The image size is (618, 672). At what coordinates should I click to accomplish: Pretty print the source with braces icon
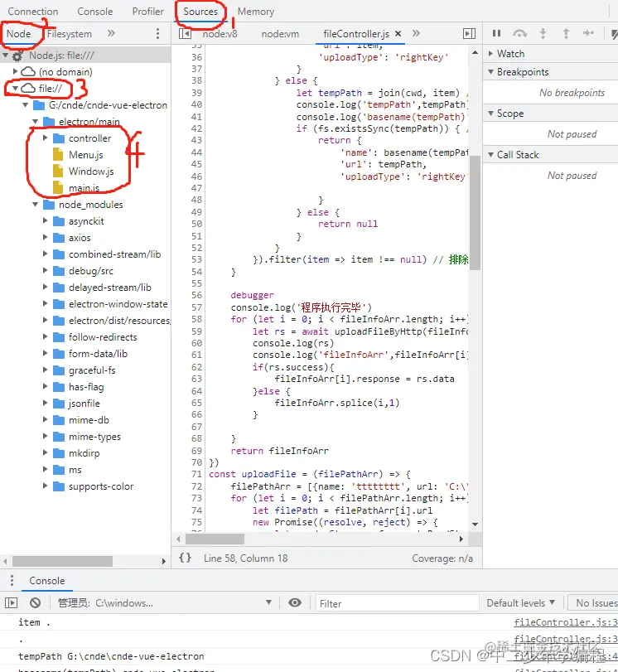click(x=185, y=558)
